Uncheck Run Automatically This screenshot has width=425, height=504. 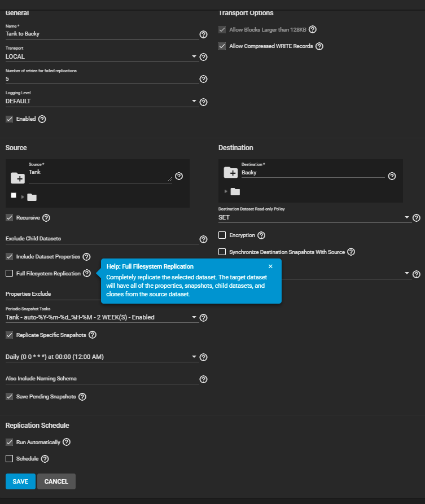click(10, 442)
